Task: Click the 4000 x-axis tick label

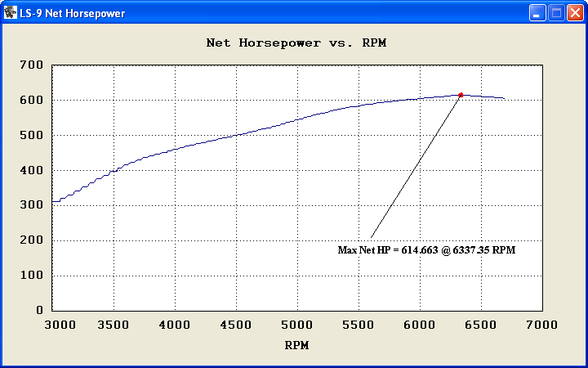Action: click(175, 325)
